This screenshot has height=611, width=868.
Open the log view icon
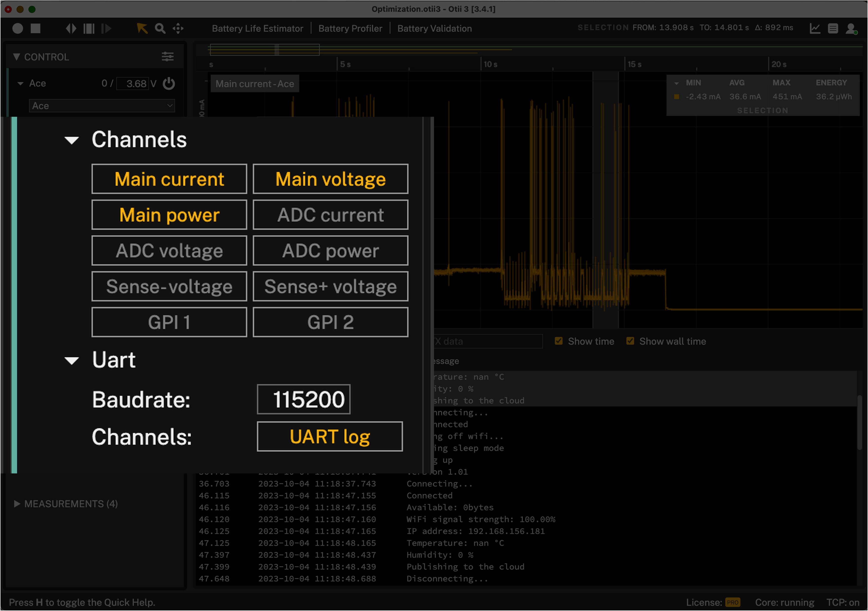pos(833,28)
